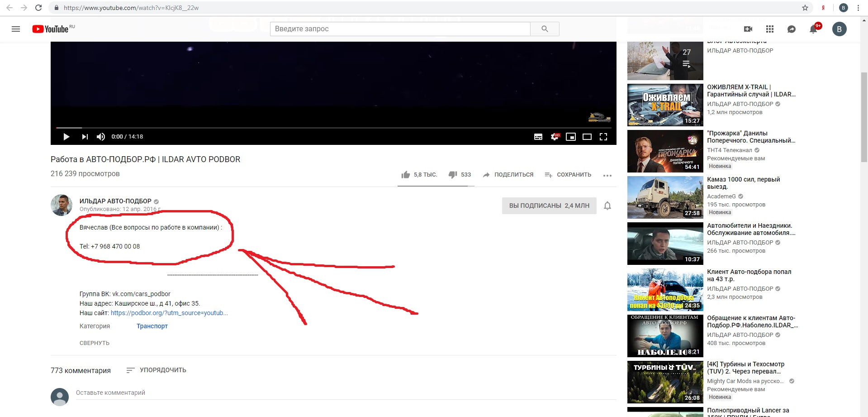Click the Оставьте комментарий field
Image resolution: width=868 pixels, height=417 pixels.
(346, 393)
